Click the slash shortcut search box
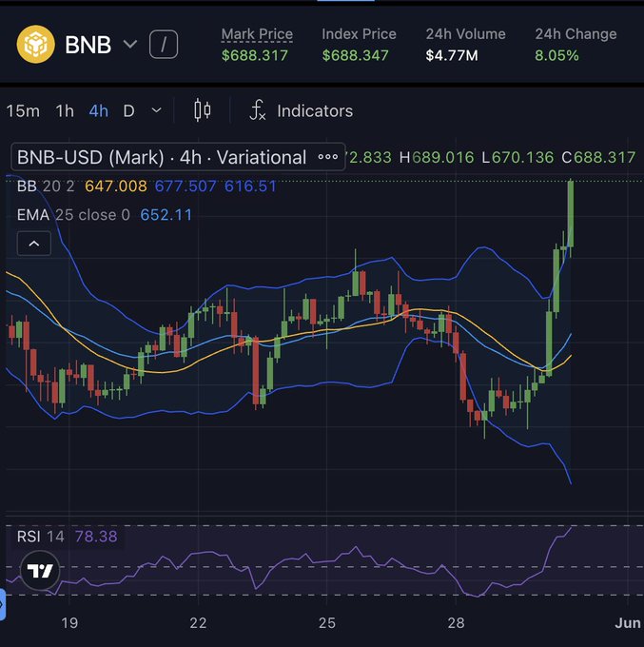The image size is (644, 647). click(164, 44)
